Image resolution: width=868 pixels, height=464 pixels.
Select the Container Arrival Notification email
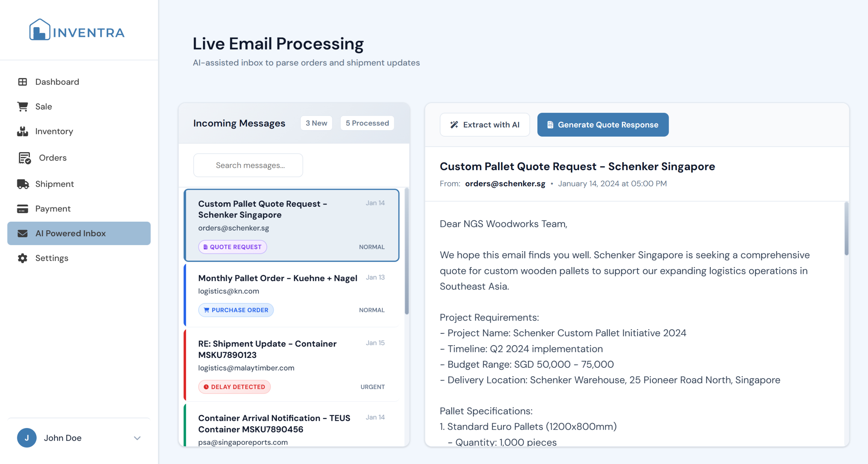click(274, 423)
